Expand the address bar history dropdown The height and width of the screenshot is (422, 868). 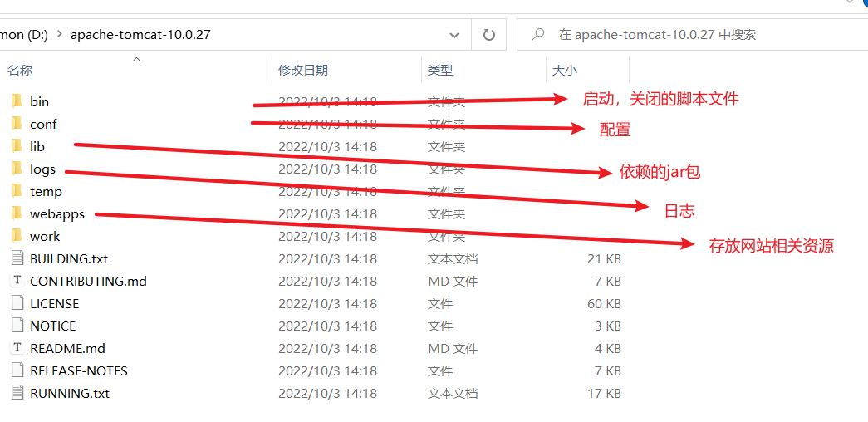454,35
